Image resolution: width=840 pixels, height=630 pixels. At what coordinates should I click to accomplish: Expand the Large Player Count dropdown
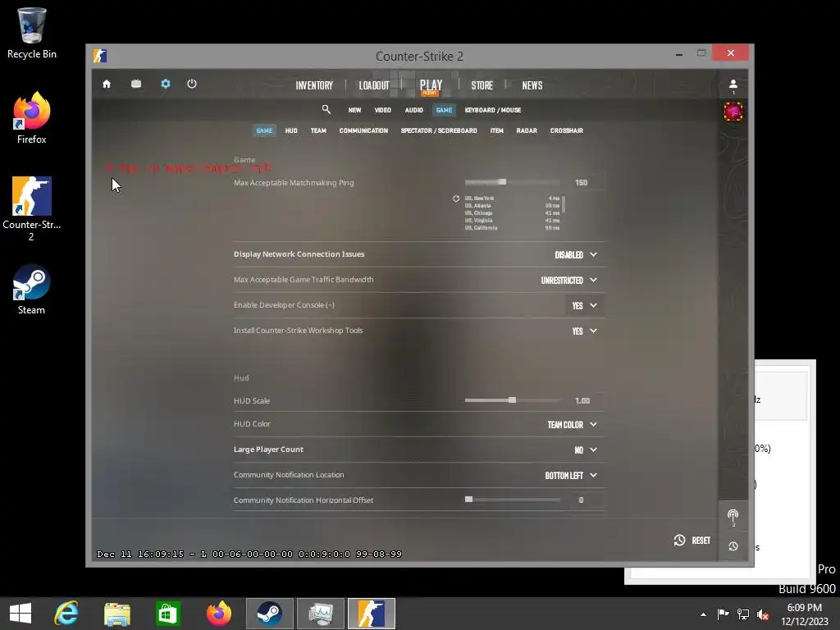click(x=586, y=450)
